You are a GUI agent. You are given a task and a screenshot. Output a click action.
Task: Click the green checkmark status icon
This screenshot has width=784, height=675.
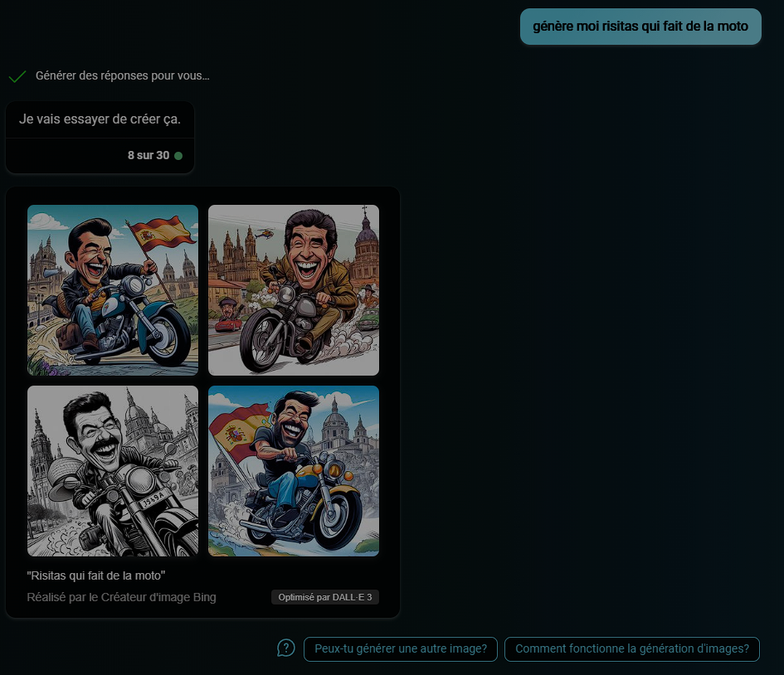pos(17,76)
